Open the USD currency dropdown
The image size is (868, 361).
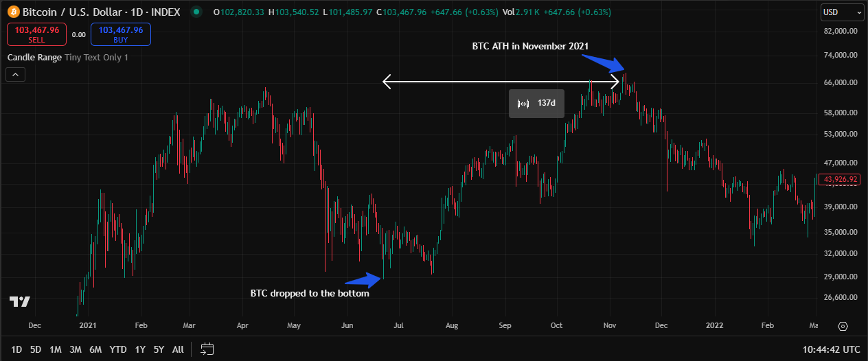click(842, 12)
